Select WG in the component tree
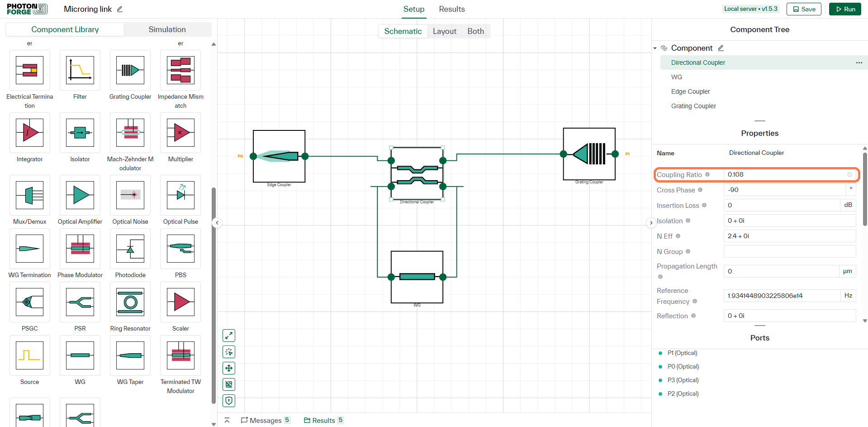868x427 pixels. click(x=677, y=77)
